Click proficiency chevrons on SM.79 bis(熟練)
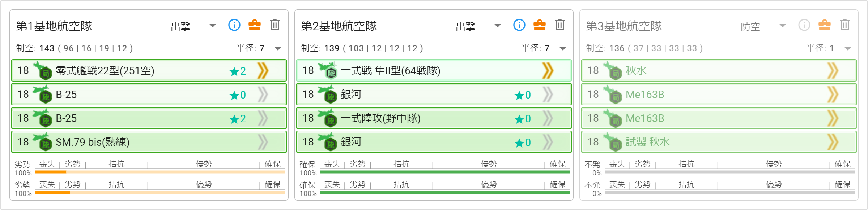The width and height of the screenshot is (868, 210). (263, 142)
